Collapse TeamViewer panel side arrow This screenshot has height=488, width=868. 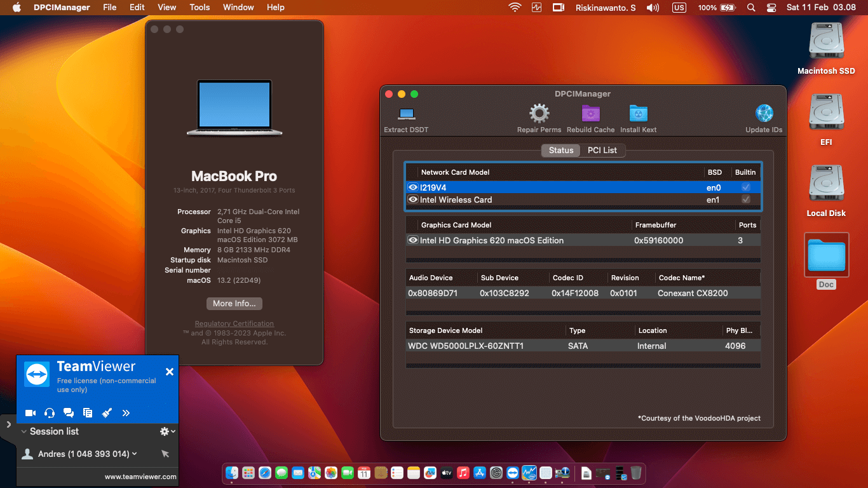pos(8,424)
